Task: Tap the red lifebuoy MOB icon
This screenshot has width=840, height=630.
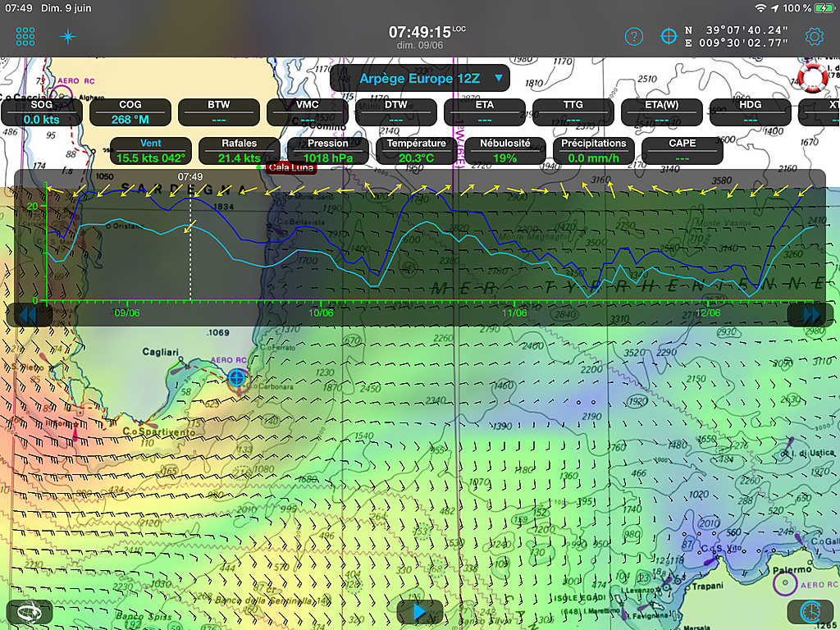Action: pos(813,78)
